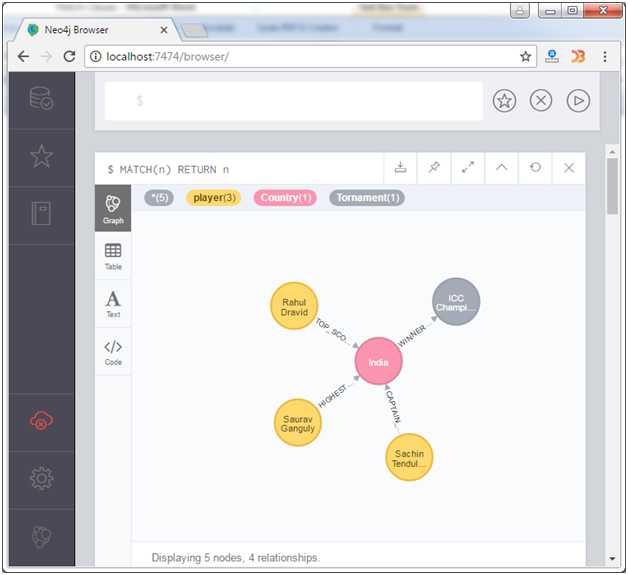628x575 pixels.
Task: Open the Favorites star in sidebar
Action: click(x=41, y=156)
